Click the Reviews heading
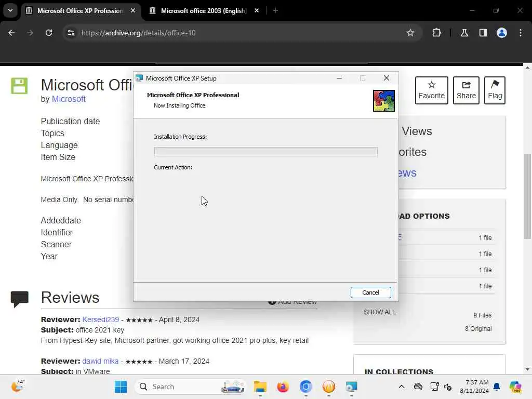 click(x=70, y=297)
